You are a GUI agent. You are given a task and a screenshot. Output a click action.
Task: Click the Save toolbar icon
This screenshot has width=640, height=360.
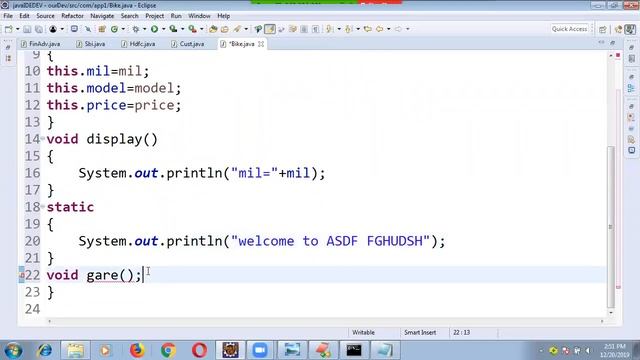[27, 29]
